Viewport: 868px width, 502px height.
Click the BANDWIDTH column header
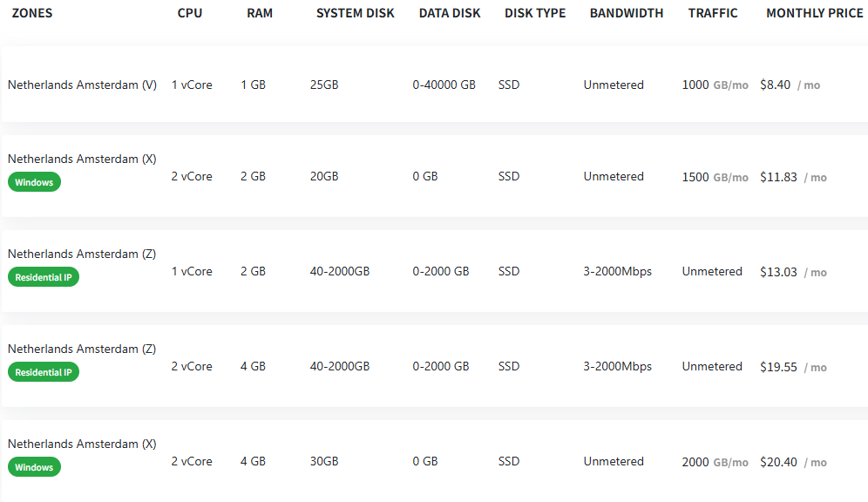click(626, 13)
